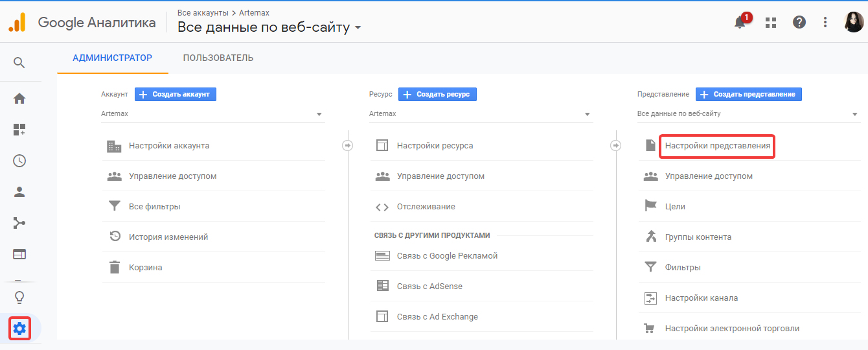Open Настройки представления

tap(718, 146)
